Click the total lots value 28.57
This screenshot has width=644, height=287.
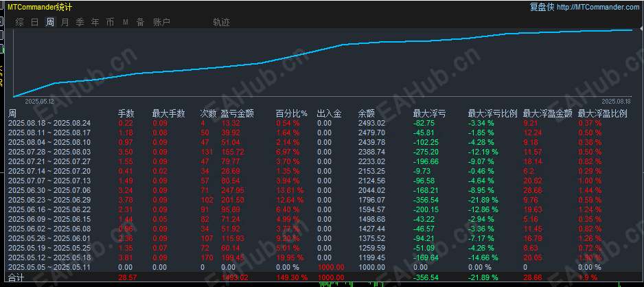pos(127,277)
